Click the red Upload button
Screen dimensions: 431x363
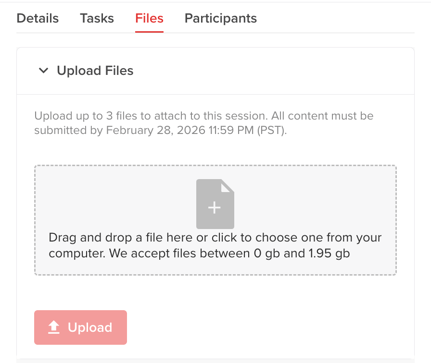(80, 327)
